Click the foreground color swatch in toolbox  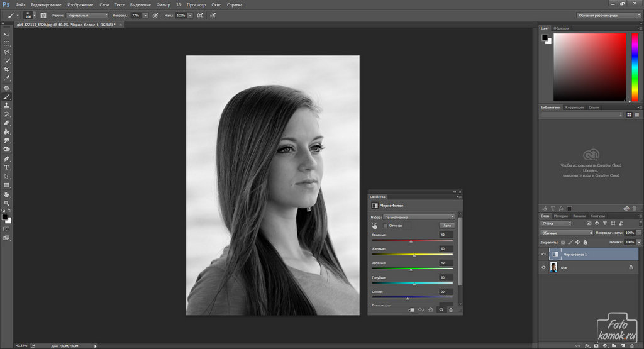click(4, 217)
